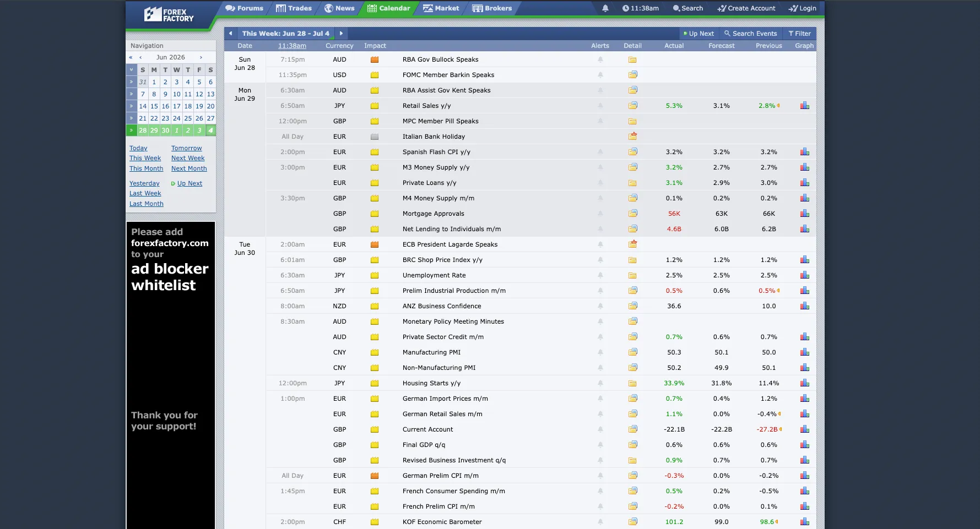Click notifications bell in the top bar
Screen dimensions: 980x529
click(x=605, y=8)
